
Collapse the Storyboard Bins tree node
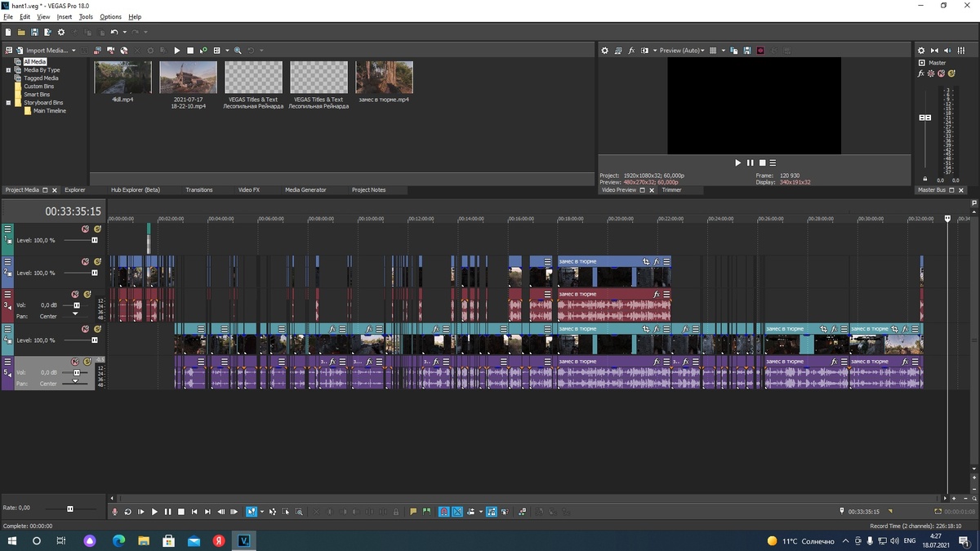point(8,103)
